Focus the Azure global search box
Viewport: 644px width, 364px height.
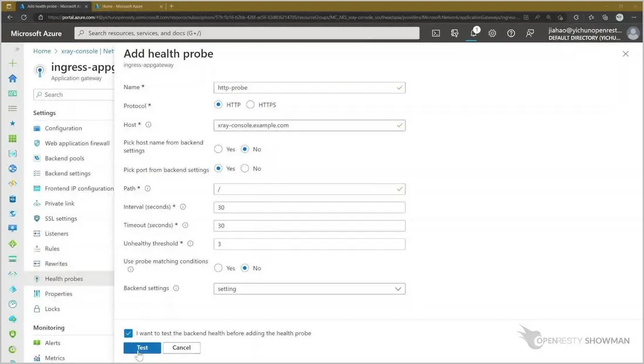tap(247, 33)
